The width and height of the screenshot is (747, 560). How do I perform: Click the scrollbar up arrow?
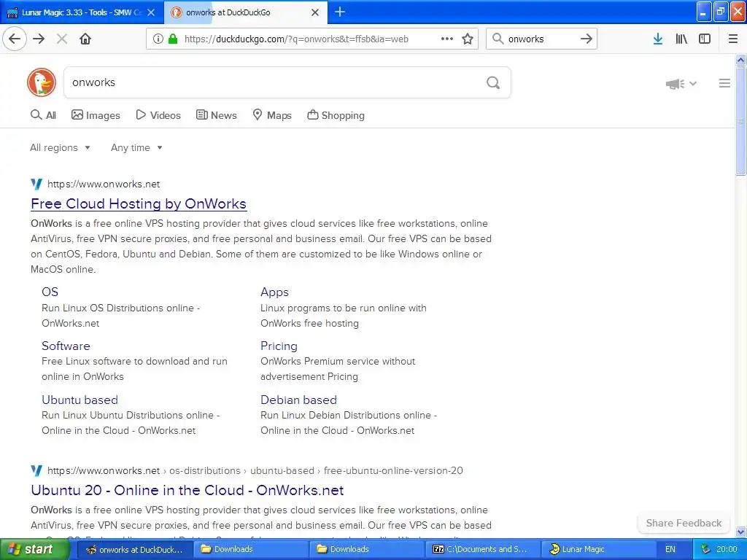[x=740, y=60]
